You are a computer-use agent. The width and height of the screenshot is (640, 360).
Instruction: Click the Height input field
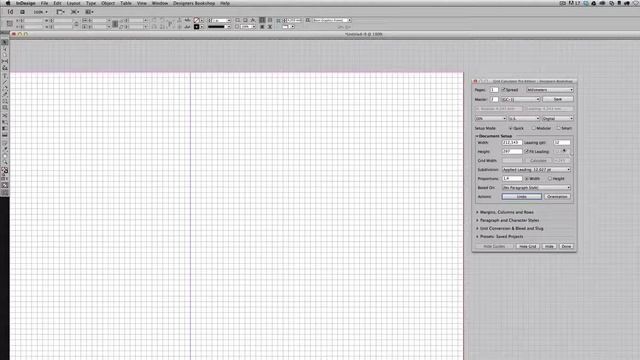[x=511, y=151]
